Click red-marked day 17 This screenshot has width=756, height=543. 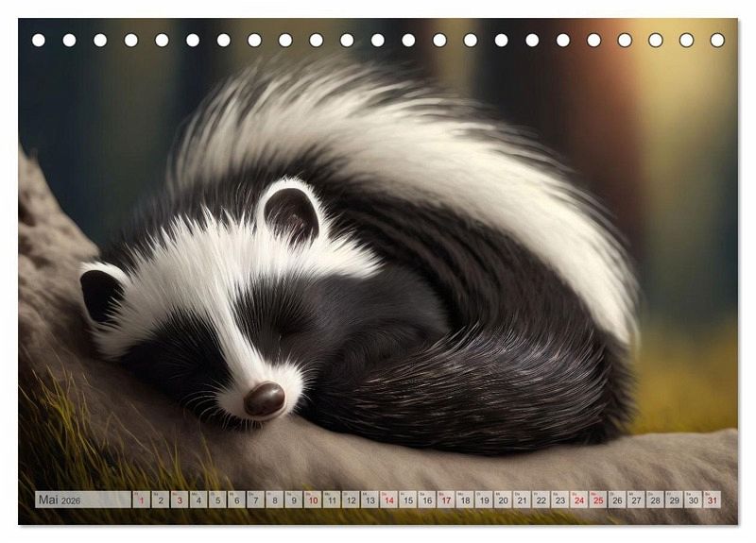pyautogui.click(x=445, y=501)
